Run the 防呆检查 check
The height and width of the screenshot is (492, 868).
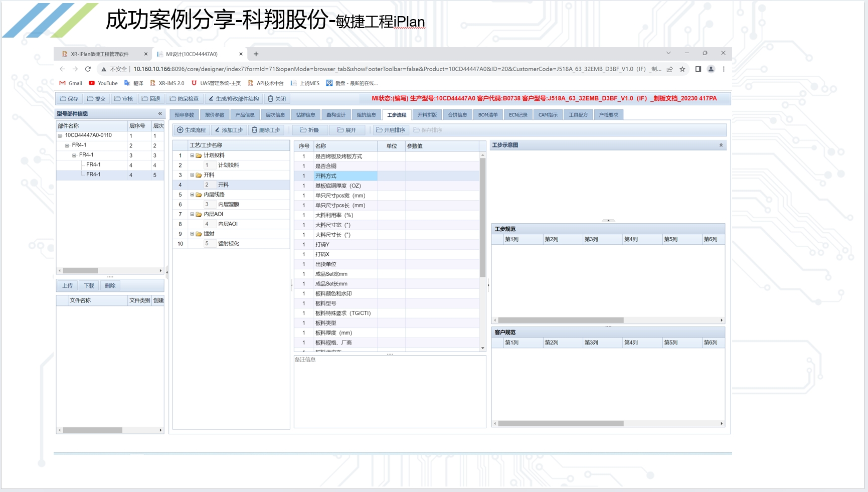click(184, 99)
